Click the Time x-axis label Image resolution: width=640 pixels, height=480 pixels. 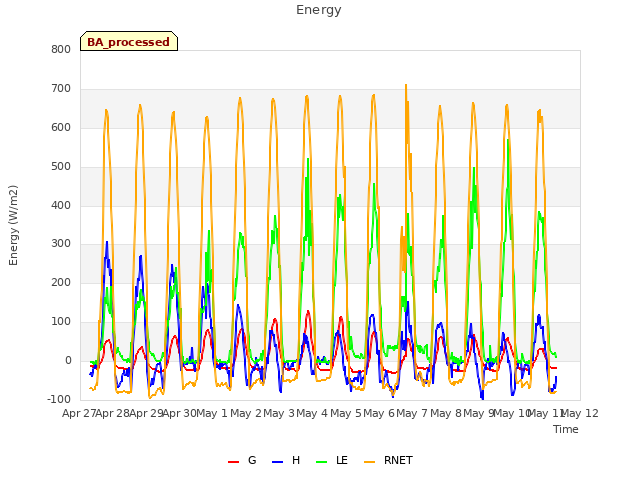click(566, 429)
